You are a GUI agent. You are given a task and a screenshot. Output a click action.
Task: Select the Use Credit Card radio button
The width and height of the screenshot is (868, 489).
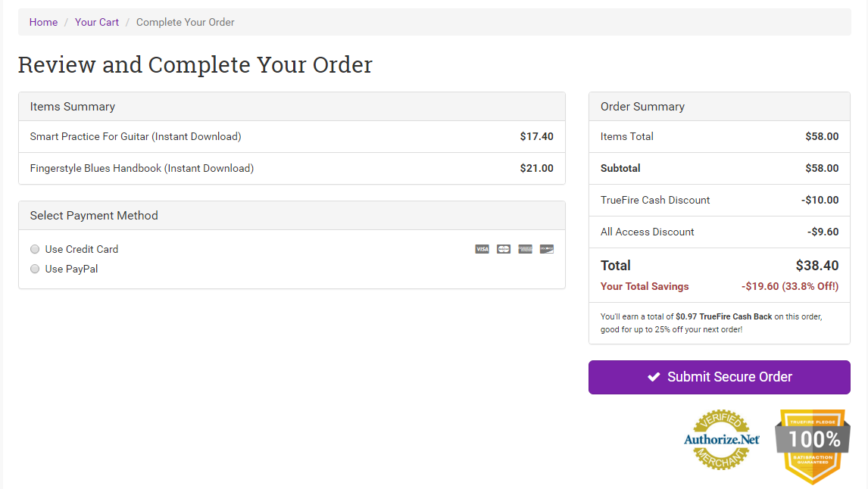tap(35, 249)
